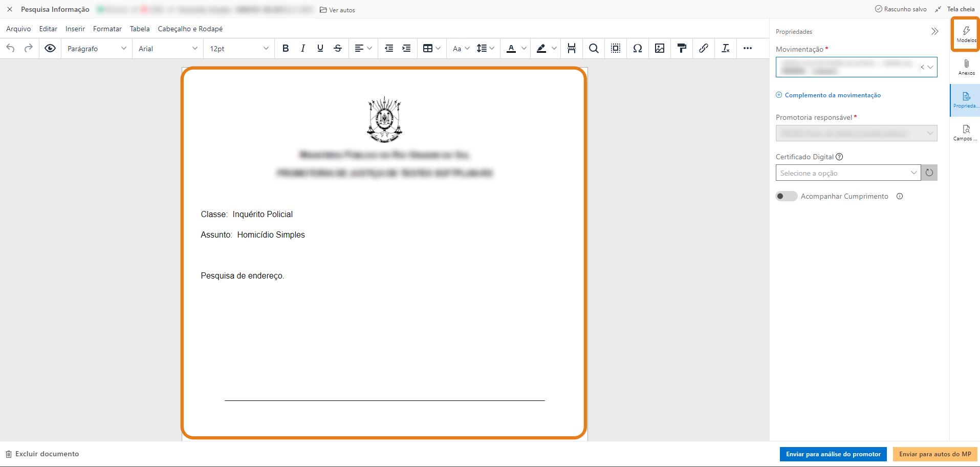980x467 pixels.
Task: Click Complemento da movimentação link
Action: tap(832, 95)
